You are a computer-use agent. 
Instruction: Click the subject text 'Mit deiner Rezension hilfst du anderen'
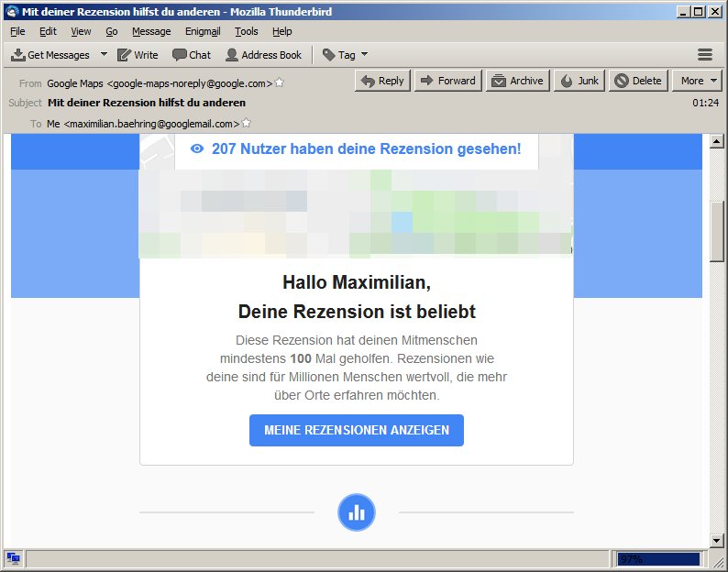147,103
